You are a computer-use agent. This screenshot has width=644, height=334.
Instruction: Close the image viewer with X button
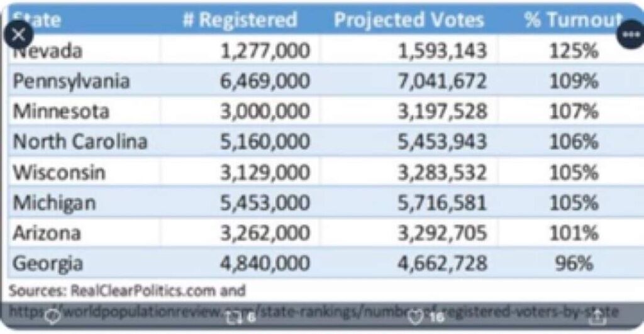(x=18, y=35)
